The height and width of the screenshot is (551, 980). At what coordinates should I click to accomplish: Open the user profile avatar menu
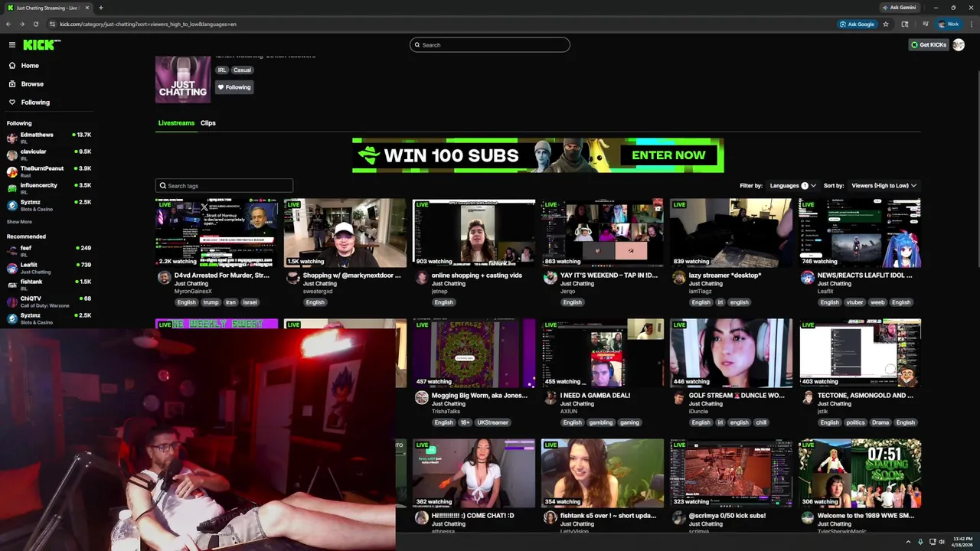click(x=959, y=45)
